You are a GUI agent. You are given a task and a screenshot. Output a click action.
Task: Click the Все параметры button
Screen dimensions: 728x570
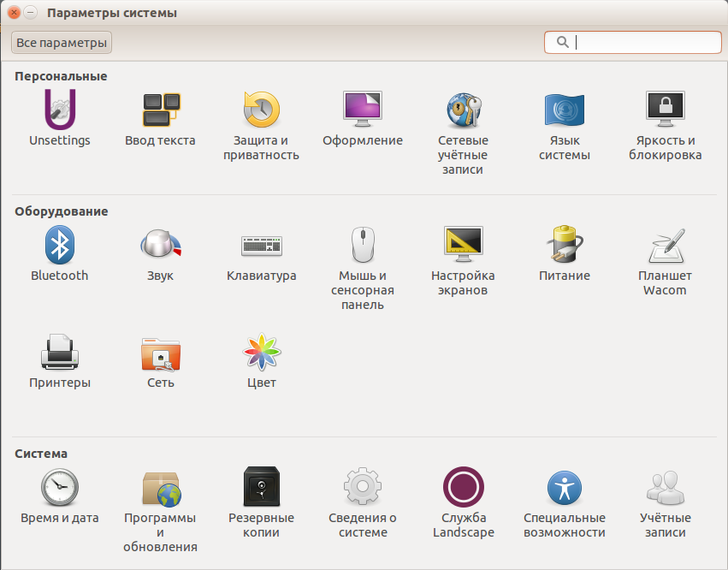pyautogui.click(x=62, y=42)
